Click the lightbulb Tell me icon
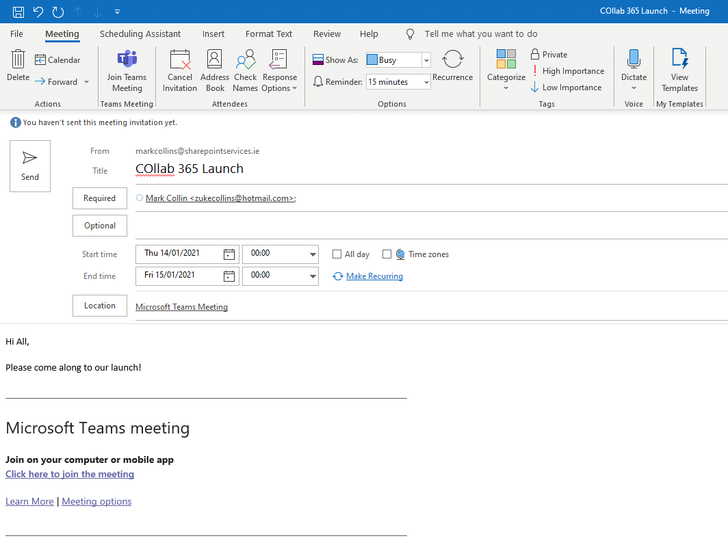 point(410,34)
